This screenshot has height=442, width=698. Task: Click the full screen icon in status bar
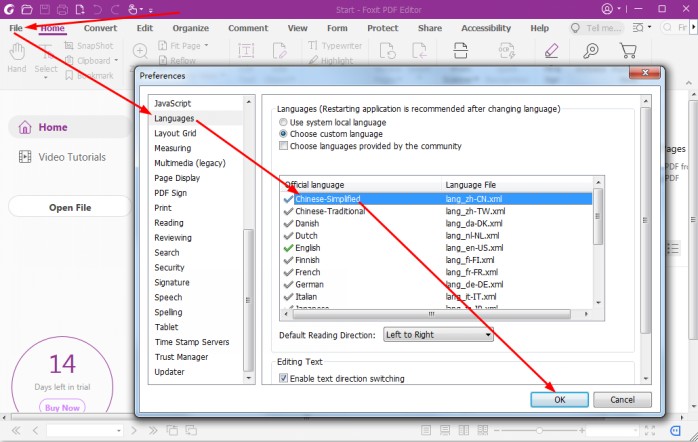click(649, 430)
